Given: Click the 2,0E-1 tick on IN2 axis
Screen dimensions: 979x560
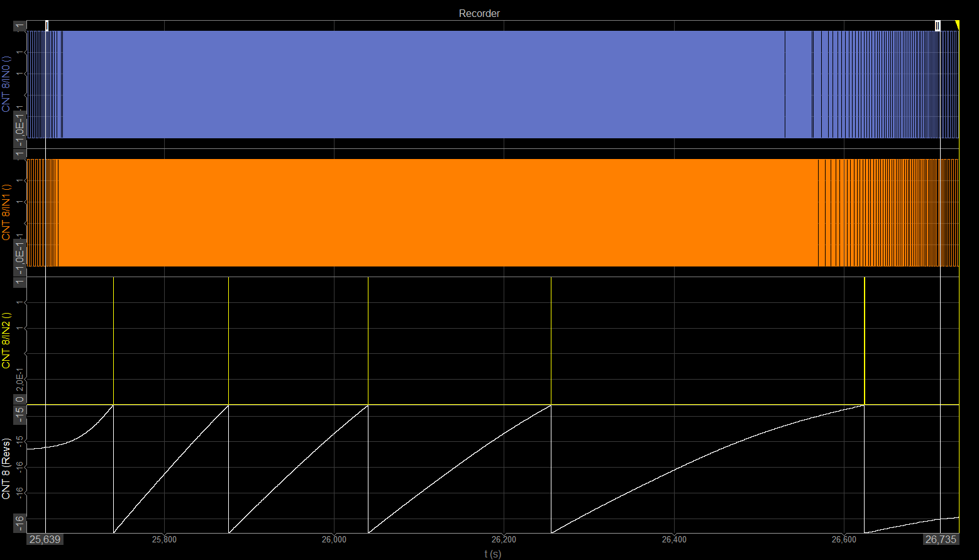Looking at the screenshot, I should [20, 380].
